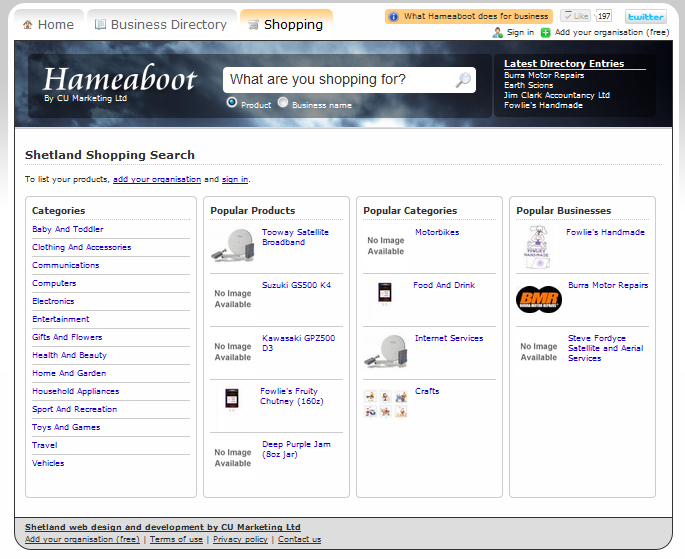Click Contact us footer link
Screen dimensions: 685x559
pos(300,539)
